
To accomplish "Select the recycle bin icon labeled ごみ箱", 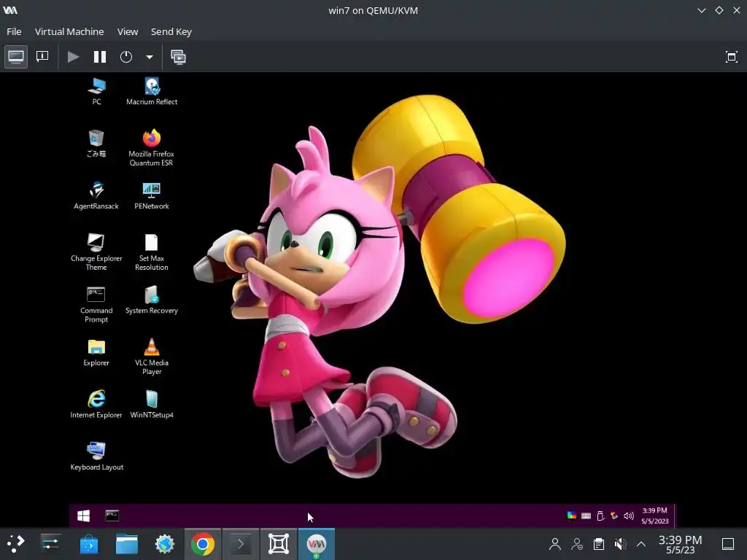I will tap(96, 144).
